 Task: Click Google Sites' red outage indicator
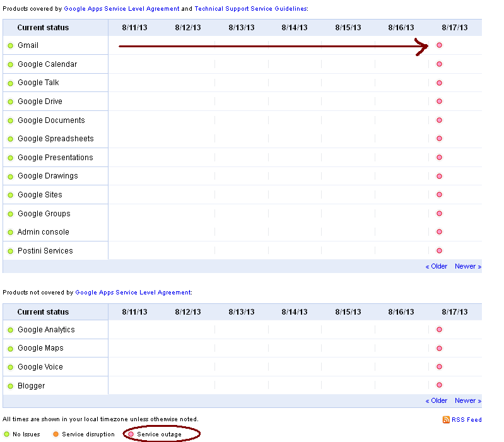pyautogui.click(x=439, y=195)
